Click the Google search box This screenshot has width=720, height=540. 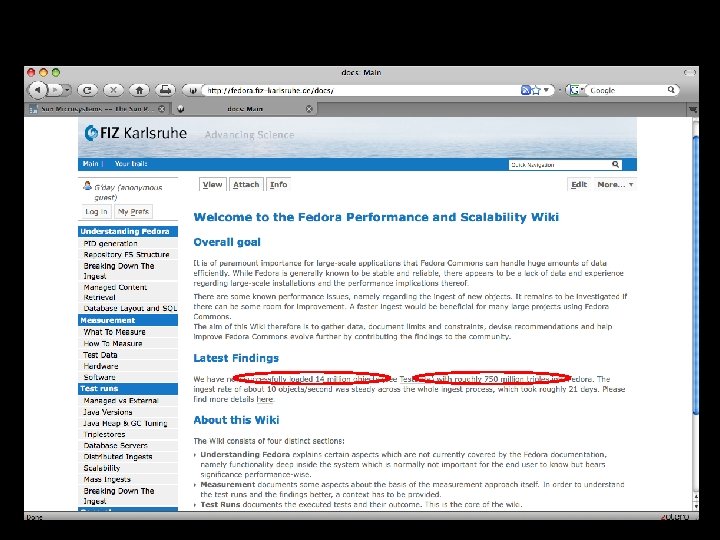tap(626, 90)
